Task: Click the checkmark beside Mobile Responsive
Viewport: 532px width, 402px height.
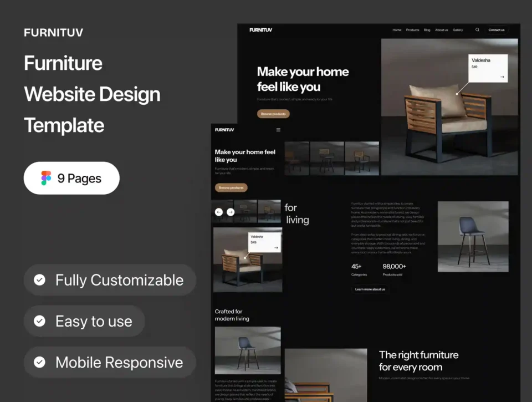Action: coord(40,362)
